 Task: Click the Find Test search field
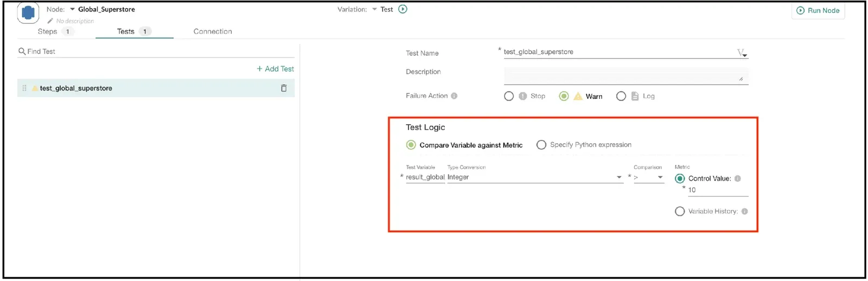157,52
